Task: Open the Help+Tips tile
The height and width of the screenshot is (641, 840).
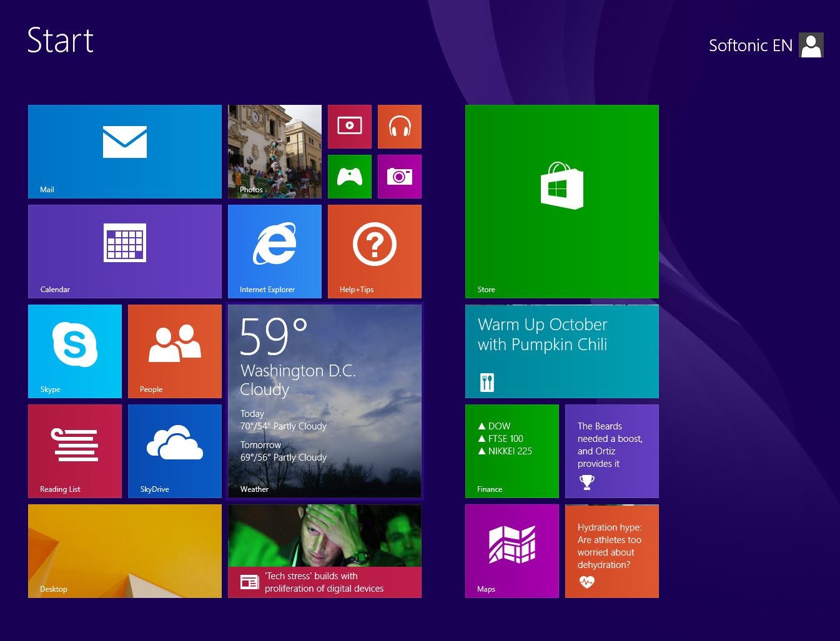Action: click(x=375, y=252)
